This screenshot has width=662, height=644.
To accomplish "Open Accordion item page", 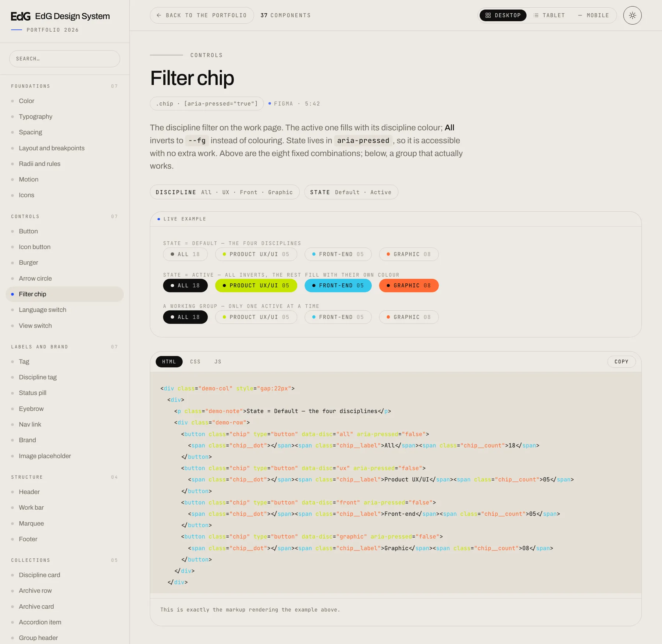I will 65,622.
